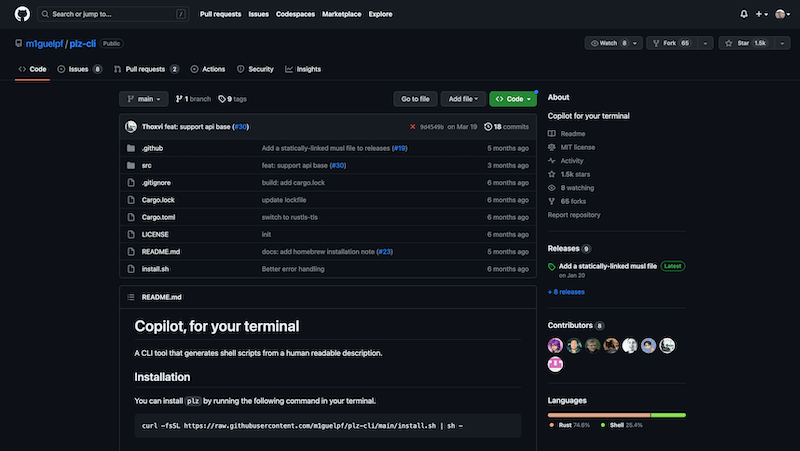Viewport: 800px width, 451px height.
Task: Click the first contributor avatar
Action: tap(555, 345)
